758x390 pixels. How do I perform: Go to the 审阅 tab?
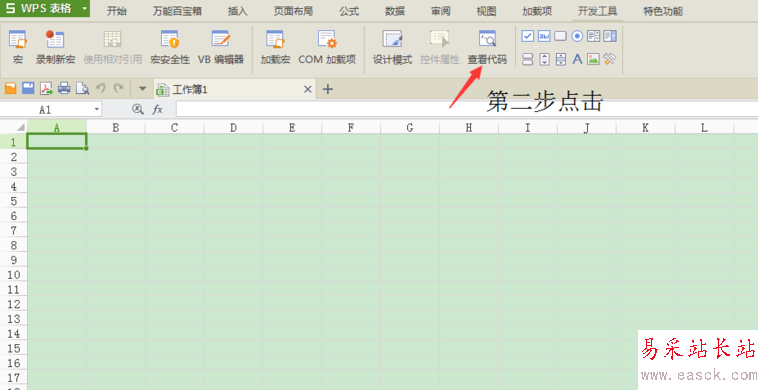click(440, 11)
